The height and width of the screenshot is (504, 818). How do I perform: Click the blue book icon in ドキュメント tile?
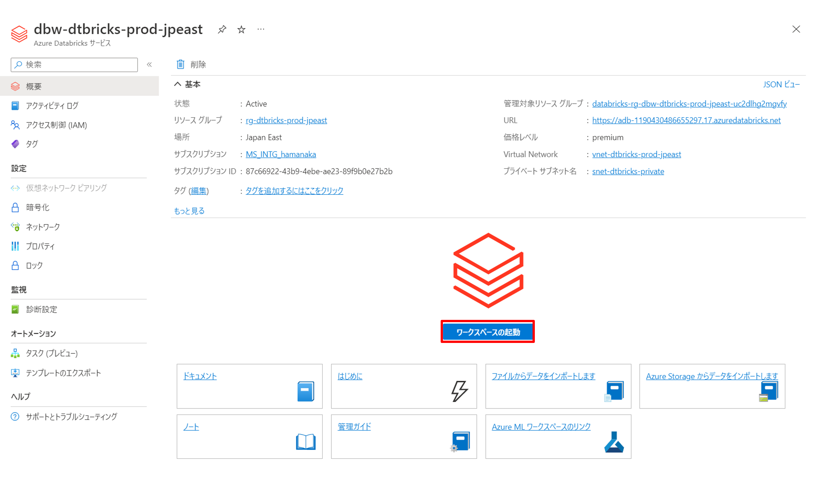click(x=305, y=391)
